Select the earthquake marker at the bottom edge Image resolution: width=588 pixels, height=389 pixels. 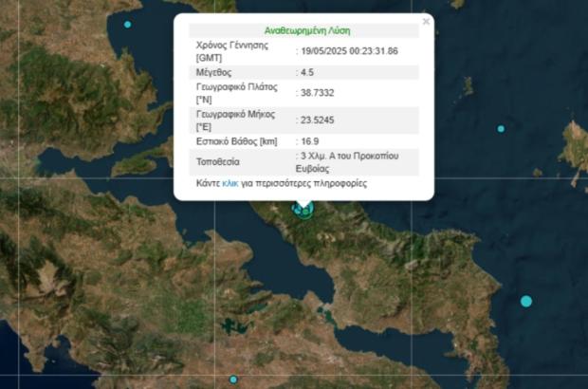pos(233,380)
